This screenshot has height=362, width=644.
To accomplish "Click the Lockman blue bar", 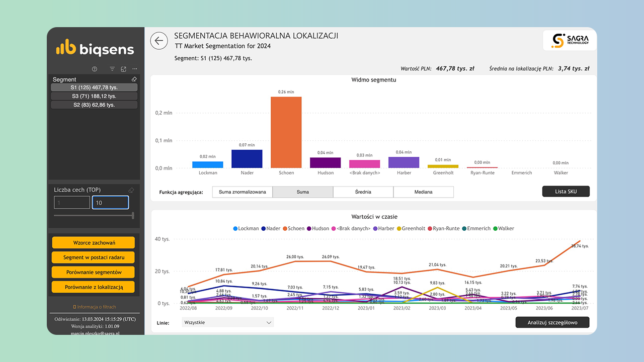I will pos(208,164).
